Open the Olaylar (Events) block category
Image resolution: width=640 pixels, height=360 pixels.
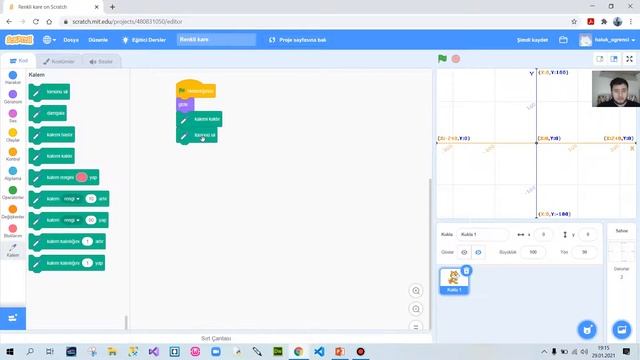[13, 135]
